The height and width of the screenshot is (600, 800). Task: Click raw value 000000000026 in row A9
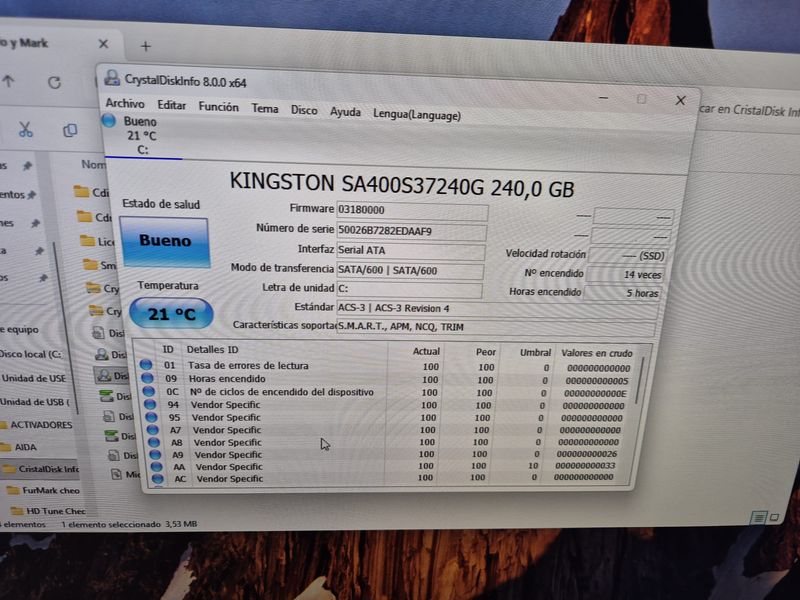[x=587, y=454]
